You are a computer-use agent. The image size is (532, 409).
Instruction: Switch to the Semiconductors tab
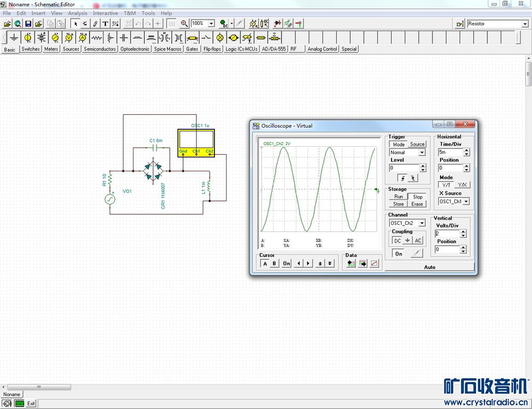coord(100,49)
